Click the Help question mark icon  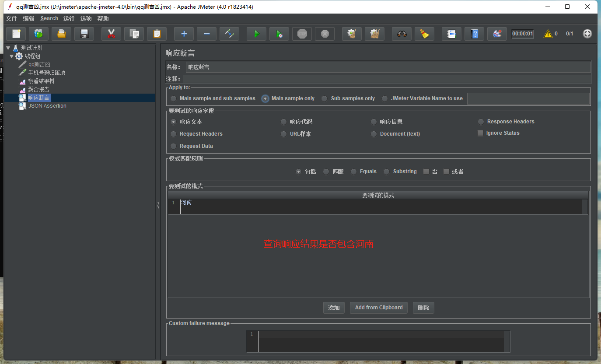475,34
